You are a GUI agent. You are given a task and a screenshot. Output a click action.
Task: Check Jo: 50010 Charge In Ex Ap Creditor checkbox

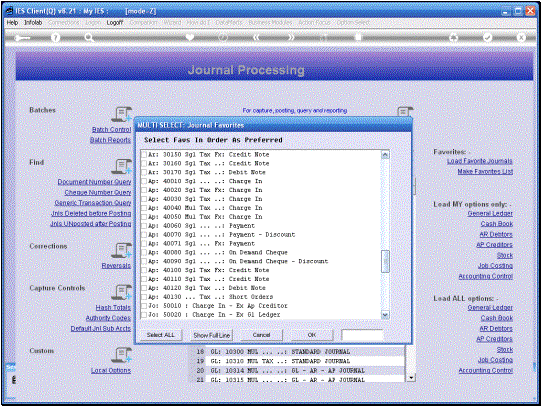(x=144, y=306)
